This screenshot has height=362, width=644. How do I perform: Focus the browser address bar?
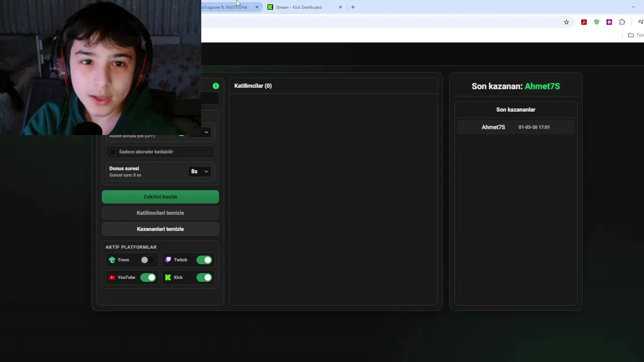coord(380,22)
